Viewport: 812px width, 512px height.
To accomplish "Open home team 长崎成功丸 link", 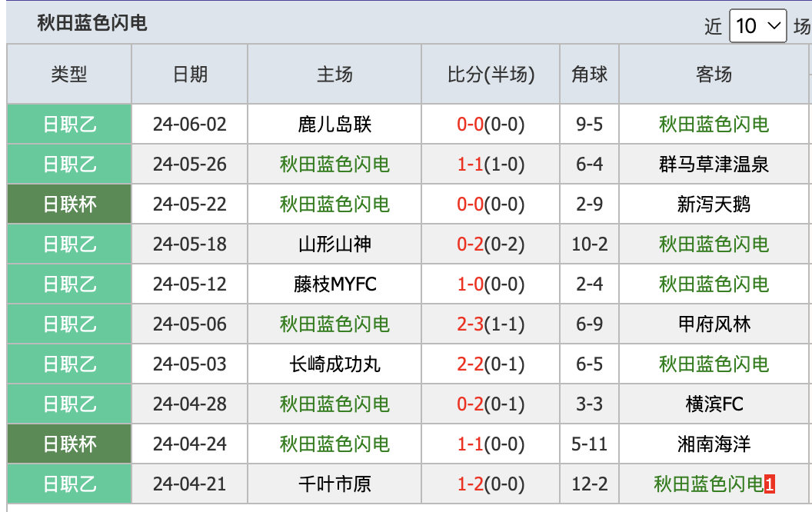I will 334,364.
